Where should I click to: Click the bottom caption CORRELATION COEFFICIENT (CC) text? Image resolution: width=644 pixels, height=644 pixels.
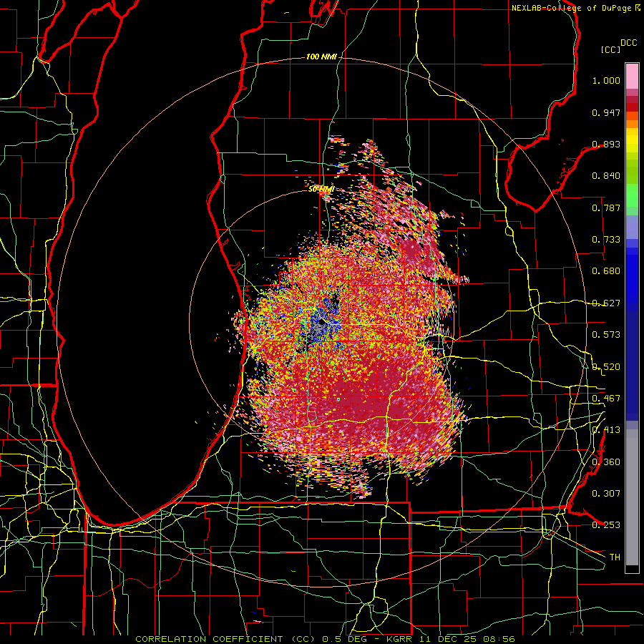[x=225, y=639]
